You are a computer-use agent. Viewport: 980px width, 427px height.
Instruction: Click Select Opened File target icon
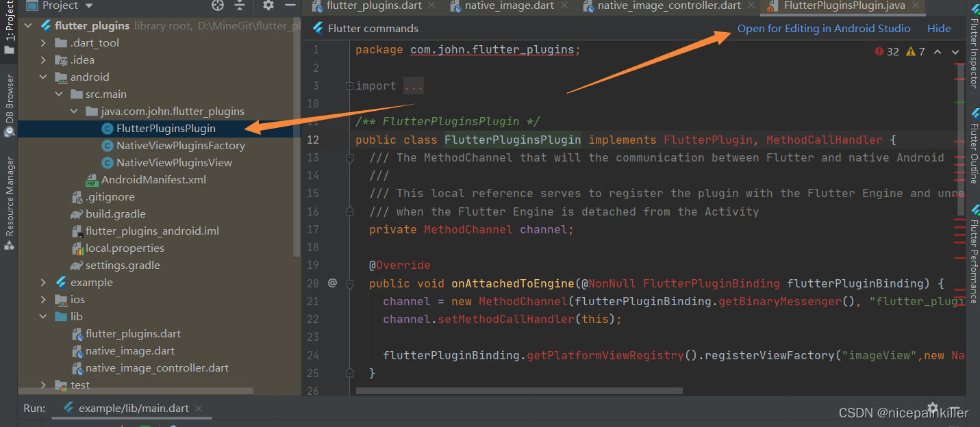tap(218, 5)
